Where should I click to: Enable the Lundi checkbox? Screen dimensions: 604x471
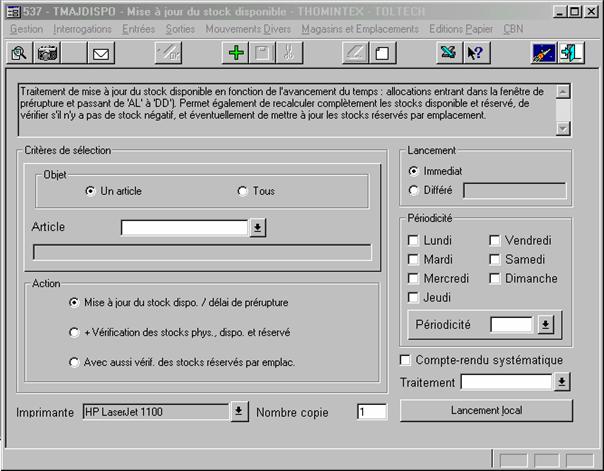point(414,241)
